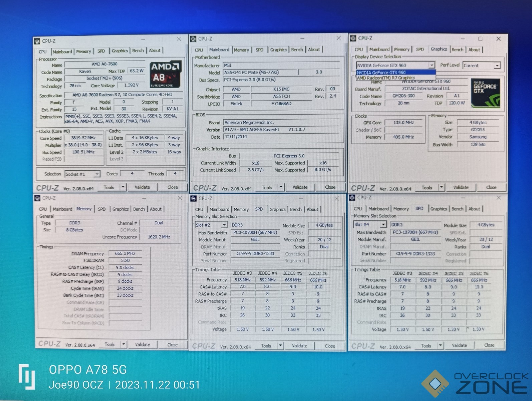Expand Tools arrow in GTX 960 Graphics window

coord(441,187)
